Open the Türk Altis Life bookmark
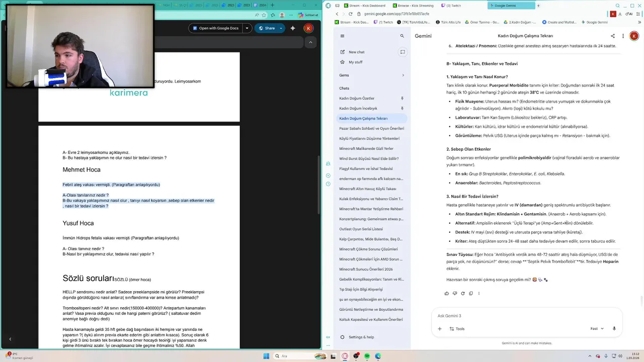The image size is (644, 362). click(x=448, y=22)
